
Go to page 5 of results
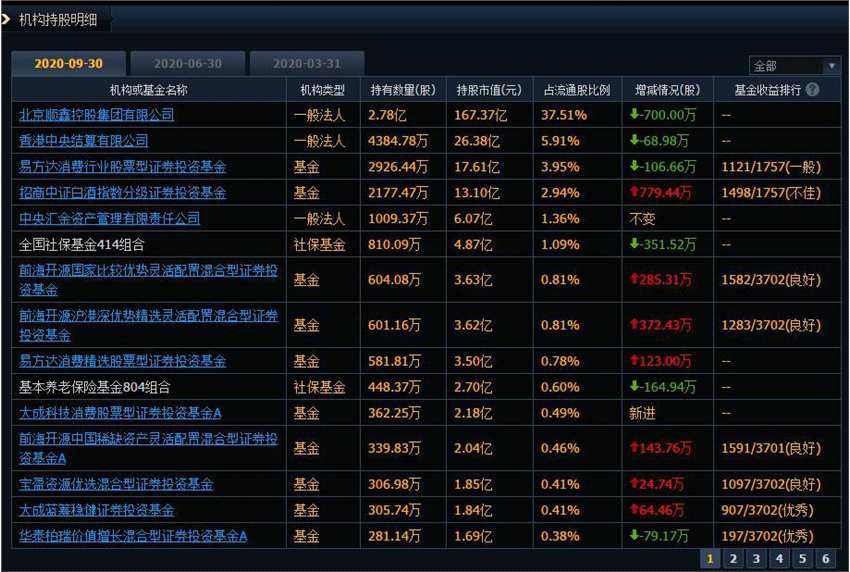tap(802, 558)
